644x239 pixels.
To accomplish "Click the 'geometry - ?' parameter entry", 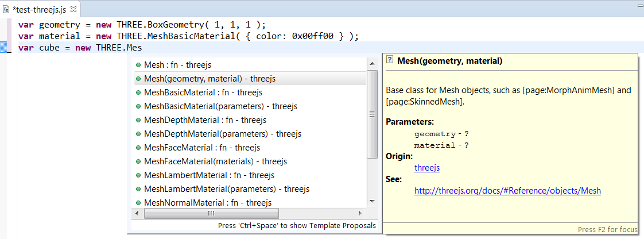I will point(441,134).
